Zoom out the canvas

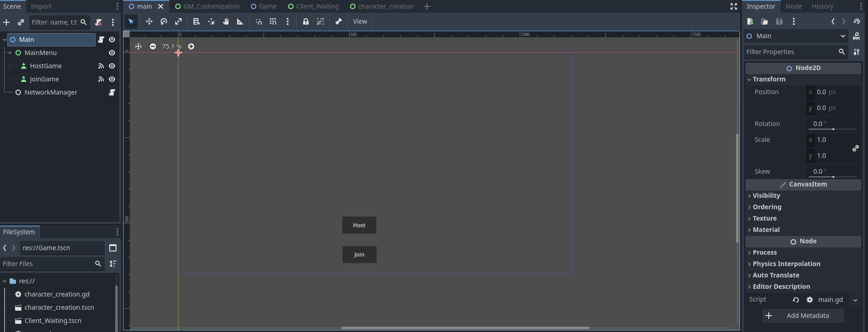(153, 46)
